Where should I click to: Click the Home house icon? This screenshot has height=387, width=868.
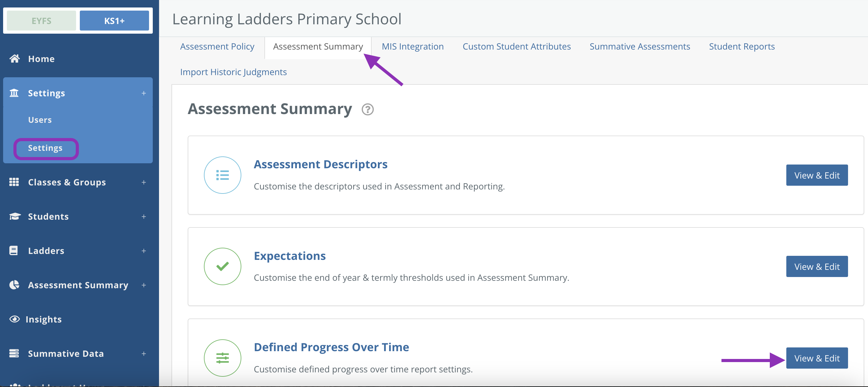14,59
